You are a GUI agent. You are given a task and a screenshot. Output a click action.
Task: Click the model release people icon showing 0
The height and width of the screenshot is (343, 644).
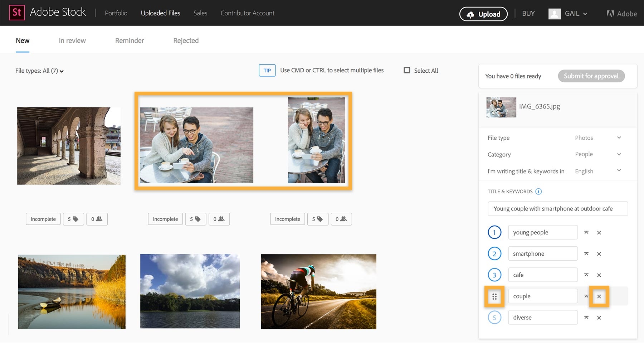[97, 219]
